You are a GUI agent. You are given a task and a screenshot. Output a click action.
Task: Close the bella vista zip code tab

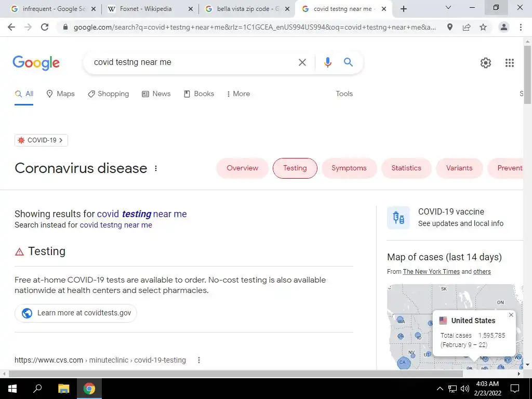pyautogui.click(x=287, y=9)
